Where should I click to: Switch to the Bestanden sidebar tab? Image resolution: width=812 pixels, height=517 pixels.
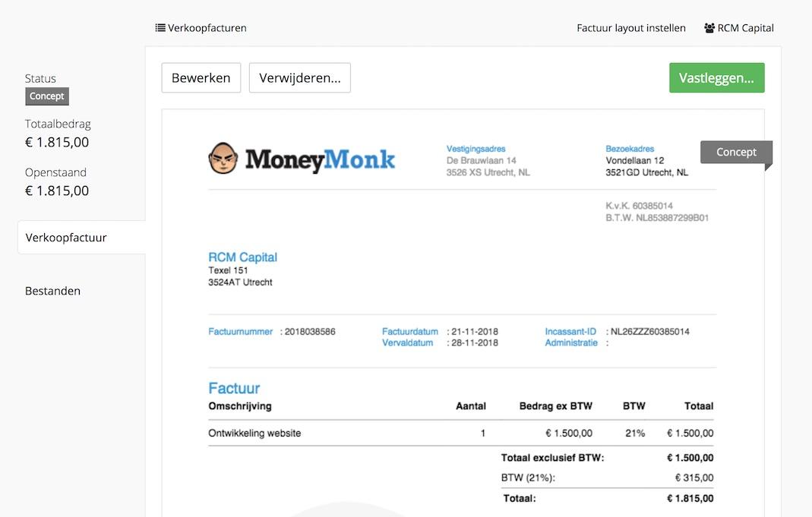[52, 291]
